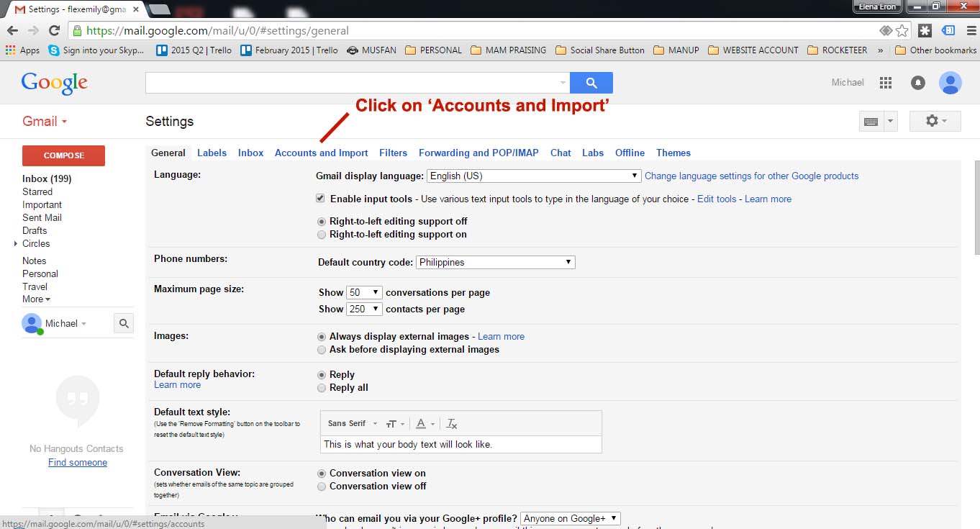Image resolution: width=980 pixels, height=529 pixels.
Task: Open the text color picker
Action: click(422, 424)
